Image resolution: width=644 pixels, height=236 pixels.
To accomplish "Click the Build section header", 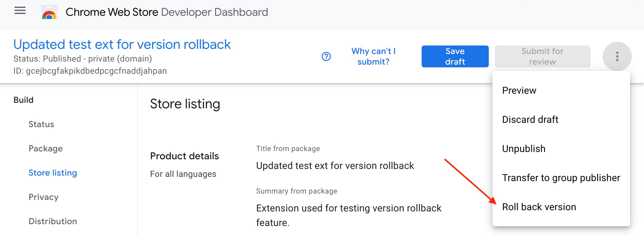I will 23,99.
